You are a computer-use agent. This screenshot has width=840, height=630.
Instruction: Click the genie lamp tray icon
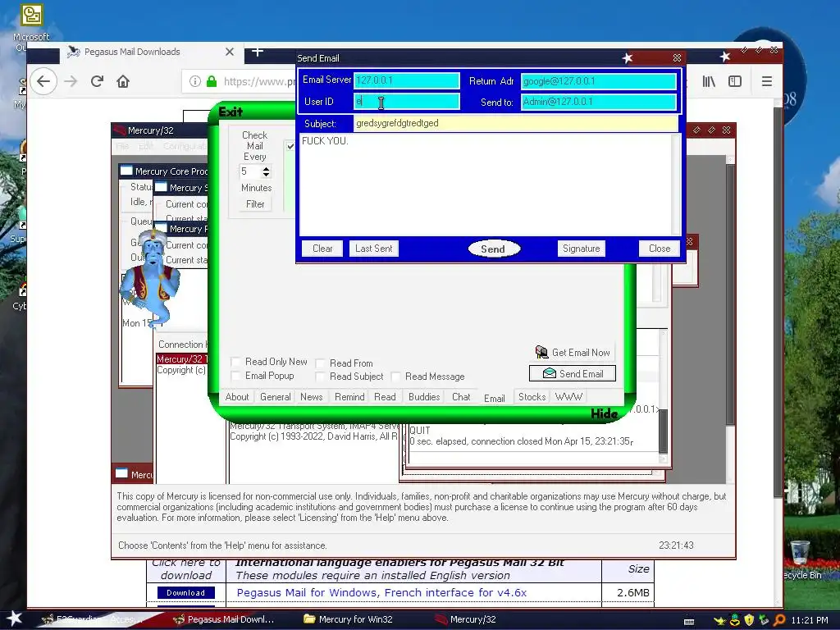(x=719, y=620)
